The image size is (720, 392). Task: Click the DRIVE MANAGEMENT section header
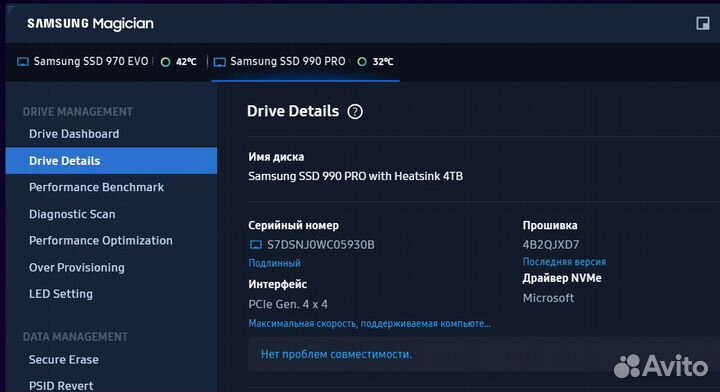(x=78, y=112)
